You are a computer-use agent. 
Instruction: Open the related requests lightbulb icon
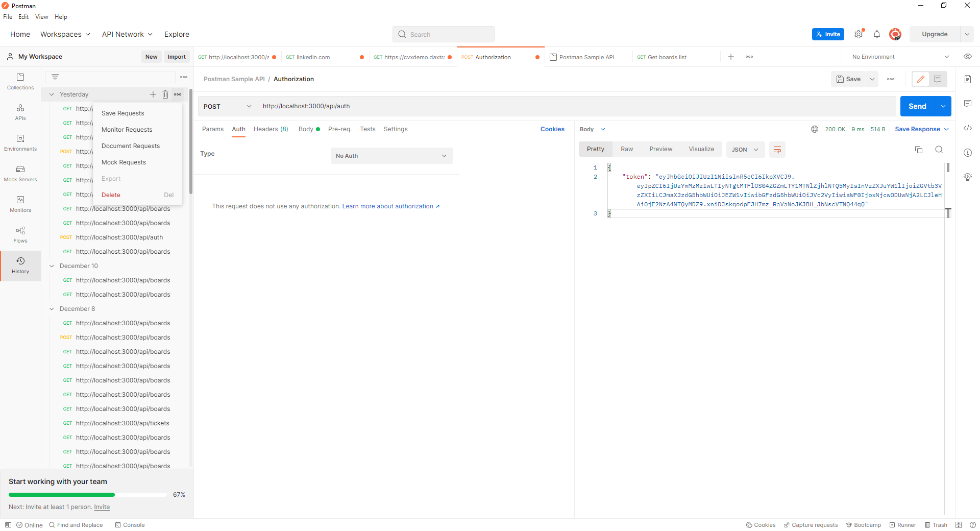click(968, 177)
